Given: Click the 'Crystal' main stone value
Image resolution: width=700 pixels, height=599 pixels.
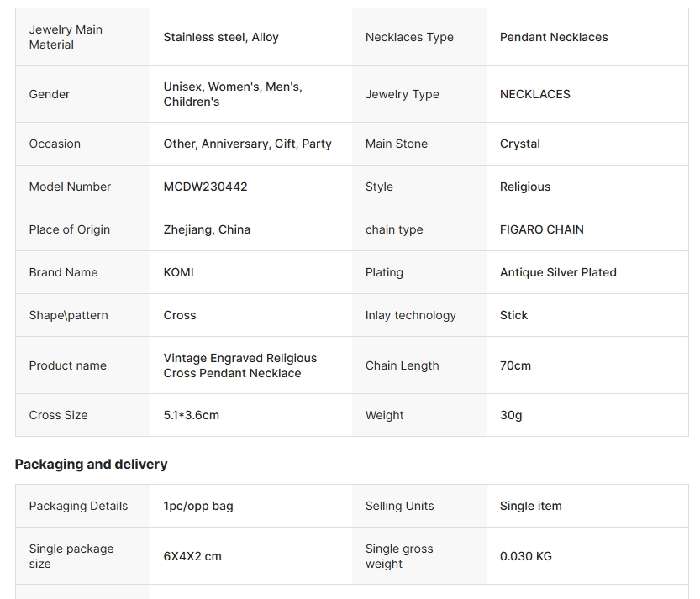Looking at the screenshot, I should pyautogui.click(x=520, y=144).
